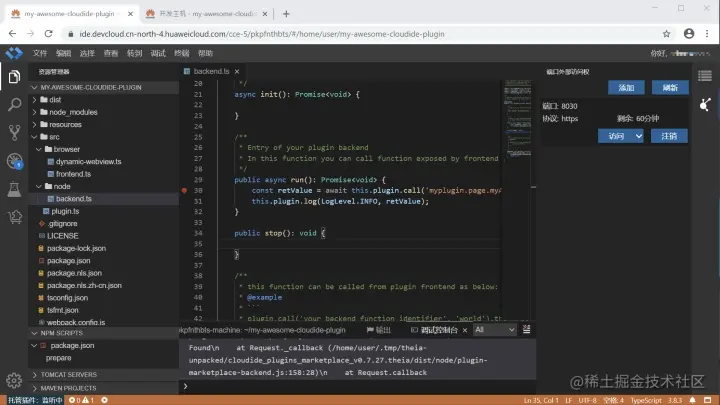Screen dimensions: 720x405
Task: Toggle the breakpoint on line 30
Action: (x=184, y=191)
